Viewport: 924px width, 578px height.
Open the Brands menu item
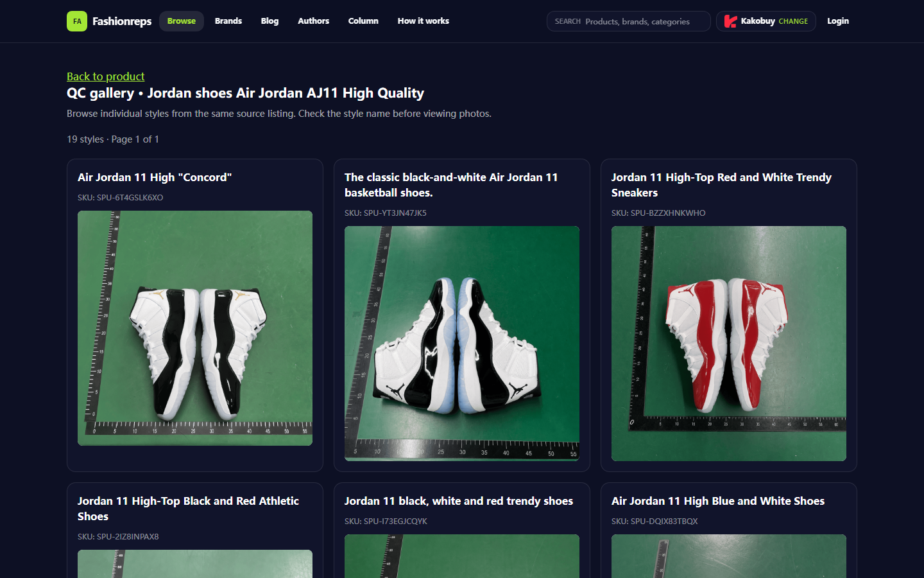click(228, 21)
